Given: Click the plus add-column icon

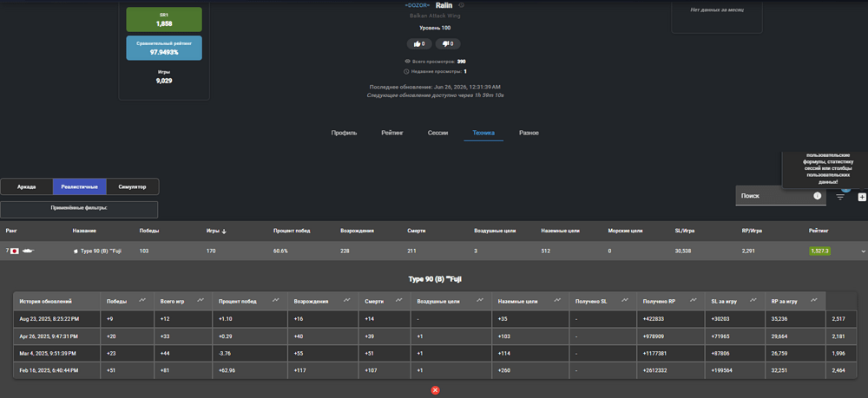Looking at the screenshot, I should (x=862, y=197).
